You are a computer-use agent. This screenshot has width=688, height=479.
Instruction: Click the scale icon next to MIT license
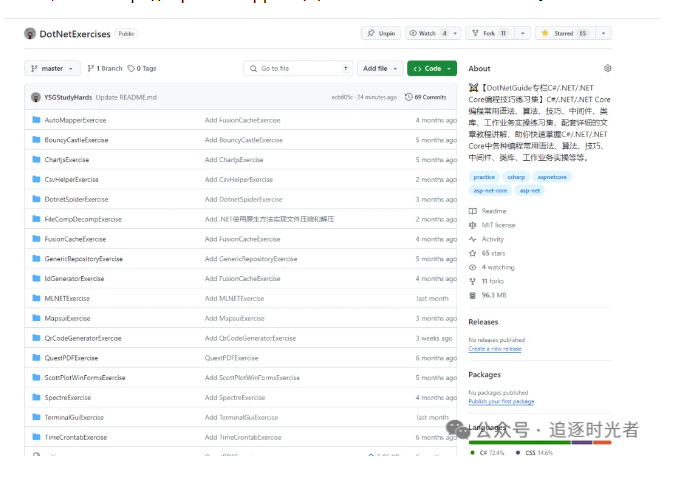[x=473, y=225]
